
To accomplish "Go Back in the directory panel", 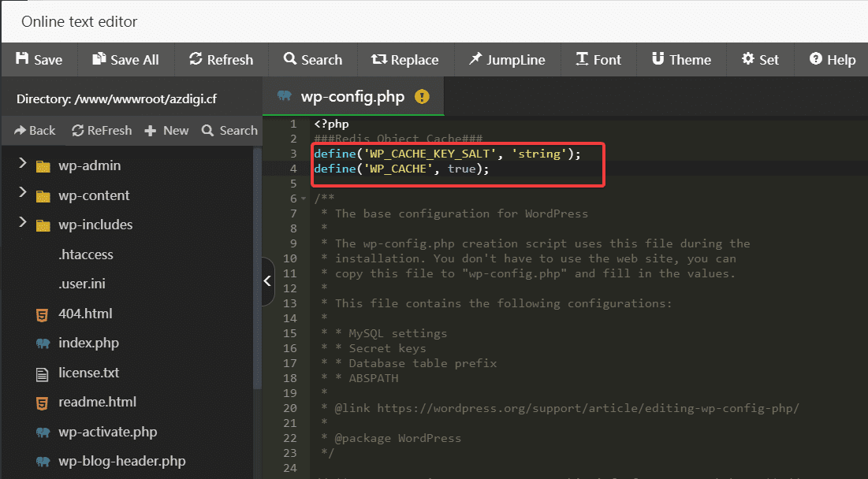I will click(x=35, y=130).
